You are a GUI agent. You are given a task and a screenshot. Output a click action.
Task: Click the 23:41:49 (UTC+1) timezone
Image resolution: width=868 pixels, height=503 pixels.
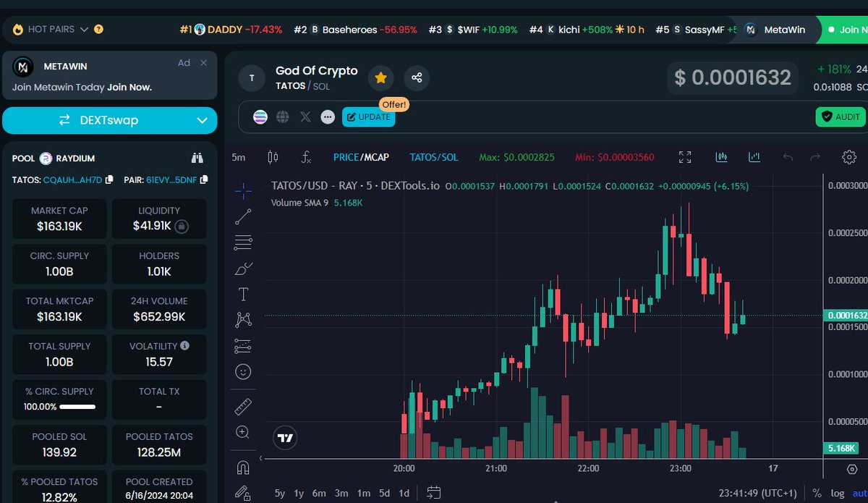point(759,493)
